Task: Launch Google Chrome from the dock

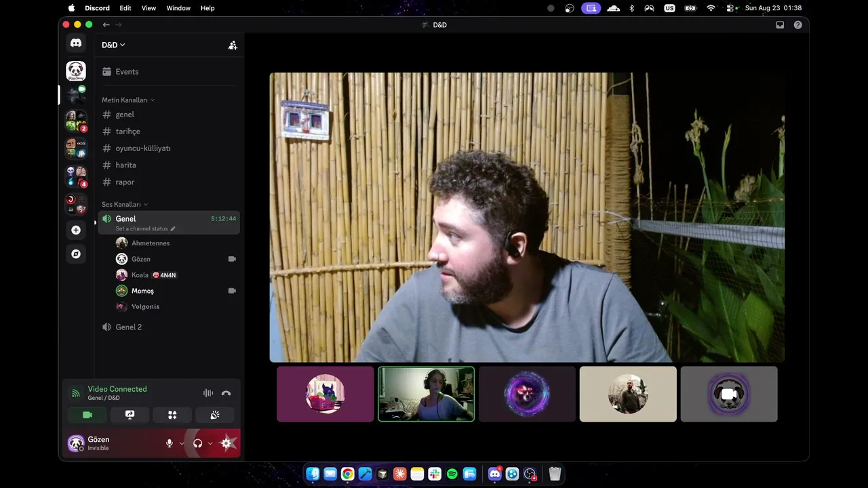Action: pos(347,474)
